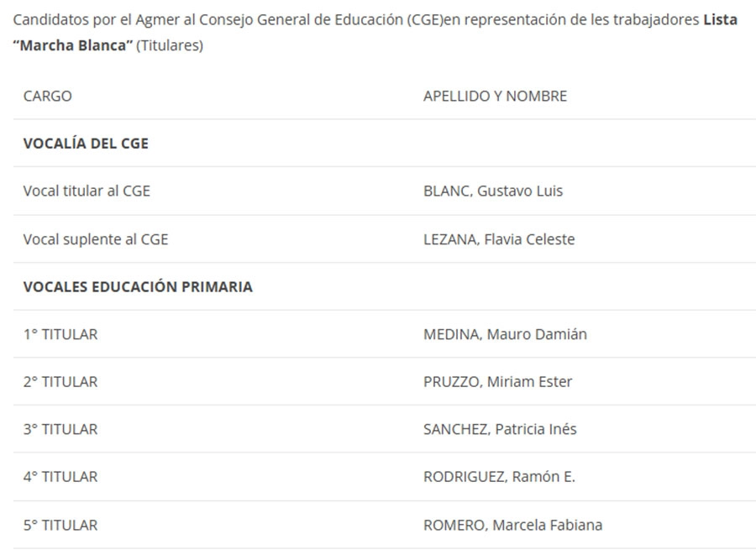Click the 3° TITULAR row label
The width and height of the screenshot is (756, 555).
60,429
